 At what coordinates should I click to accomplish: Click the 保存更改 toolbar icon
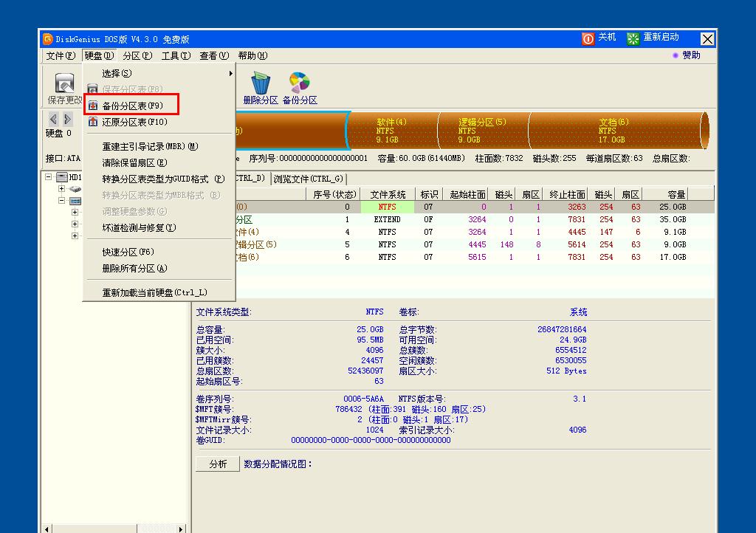click(x=64, y=83)
